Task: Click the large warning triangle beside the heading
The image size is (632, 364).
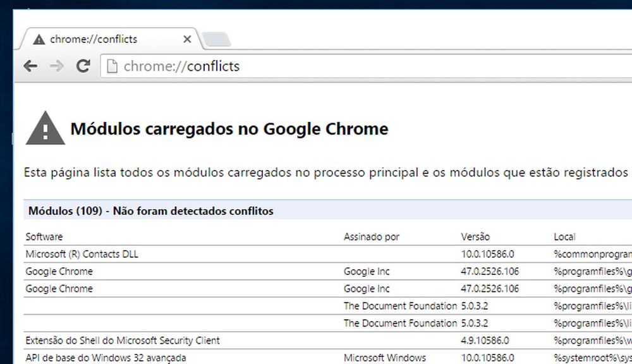Action: click(45, 128)
